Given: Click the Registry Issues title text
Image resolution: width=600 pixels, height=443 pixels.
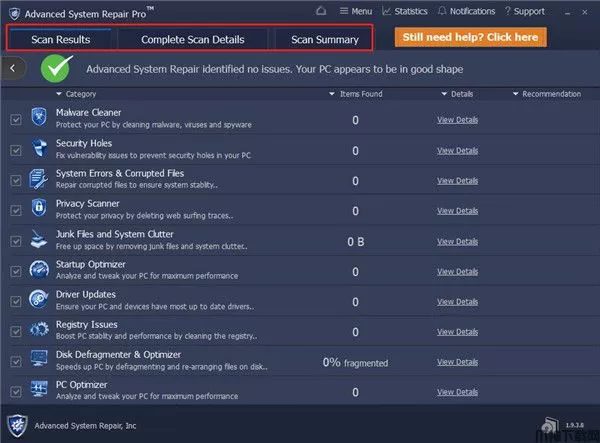Looking at the screenshot, I should click(x=87, y=324).
